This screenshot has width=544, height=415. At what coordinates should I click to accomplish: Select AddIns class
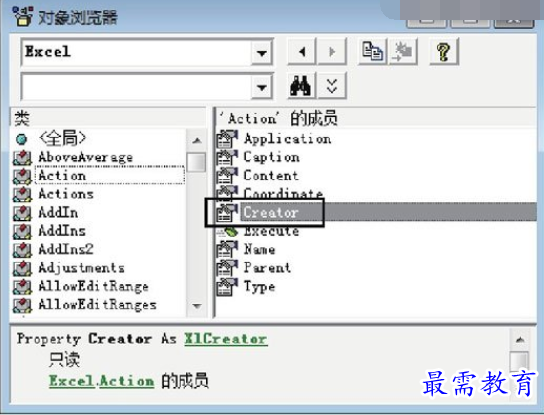tap(62, 231)
